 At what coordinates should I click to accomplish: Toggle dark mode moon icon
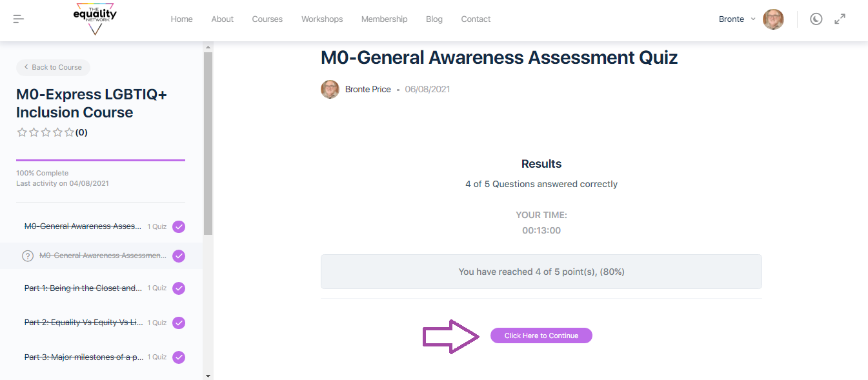816,19
